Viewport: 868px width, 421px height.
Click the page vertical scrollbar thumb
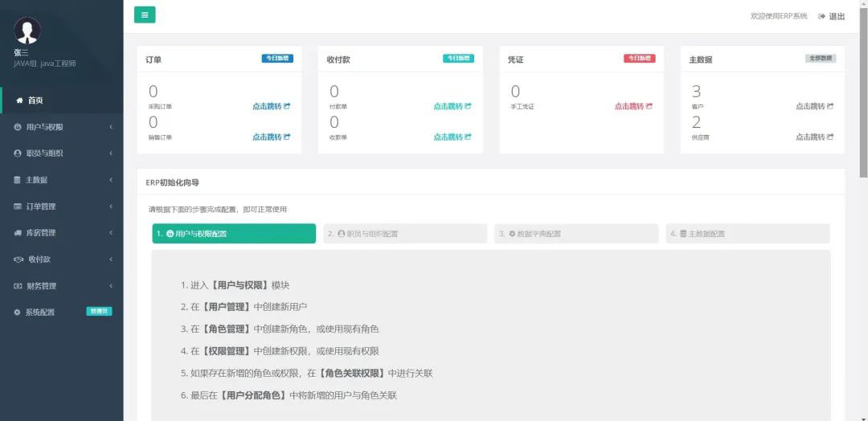coord(863,92)
